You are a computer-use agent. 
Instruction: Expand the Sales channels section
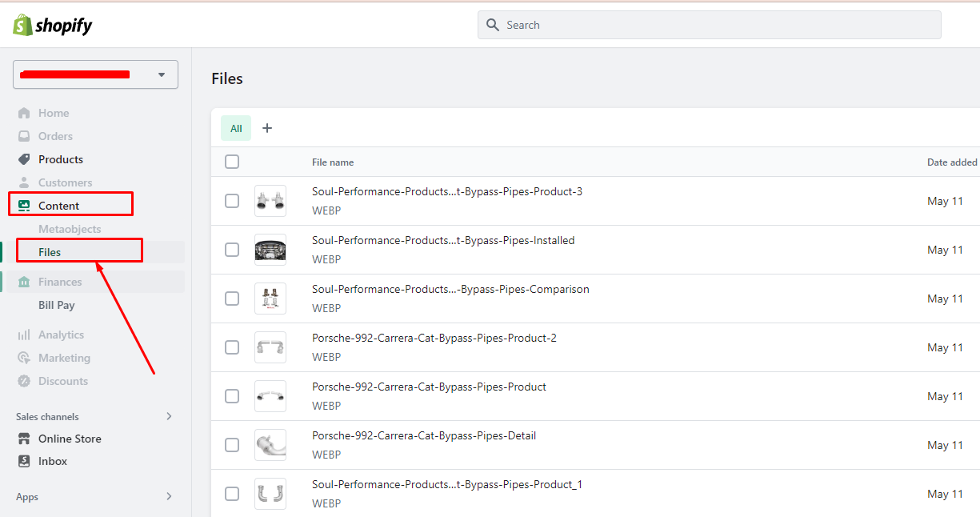(x=169, y=416)
